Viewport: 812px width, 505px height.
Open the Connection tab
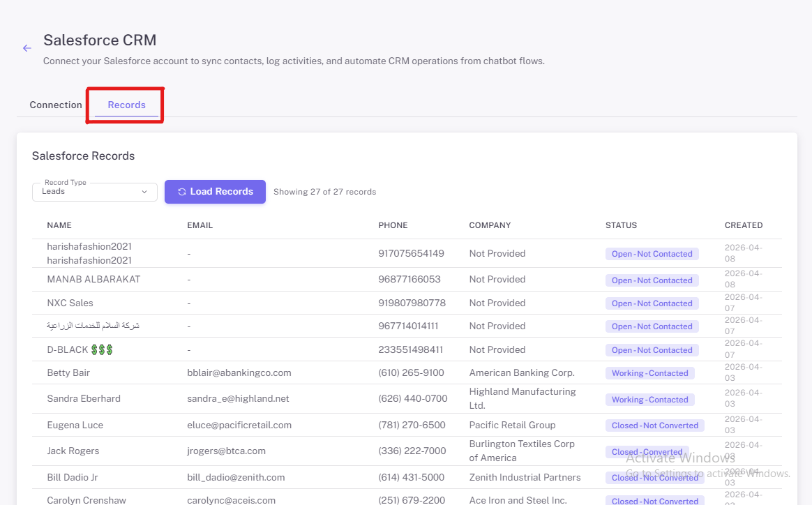pyautogui.click(x=55, y=105)
